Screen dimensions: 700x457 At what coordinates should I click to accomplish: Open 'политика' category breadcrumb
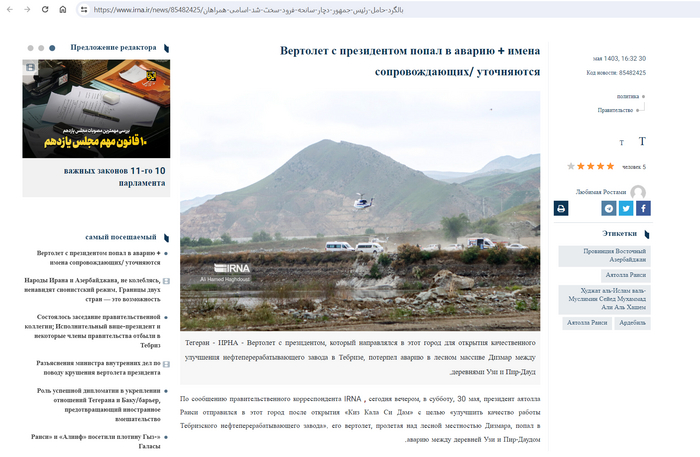coord(628,96)
